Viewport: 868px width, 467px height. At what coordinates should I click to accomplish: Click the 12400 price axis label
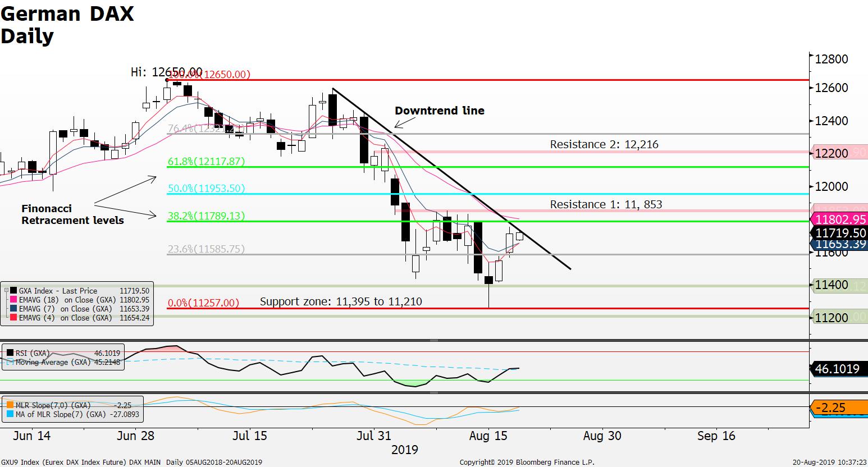coord(832,121)
